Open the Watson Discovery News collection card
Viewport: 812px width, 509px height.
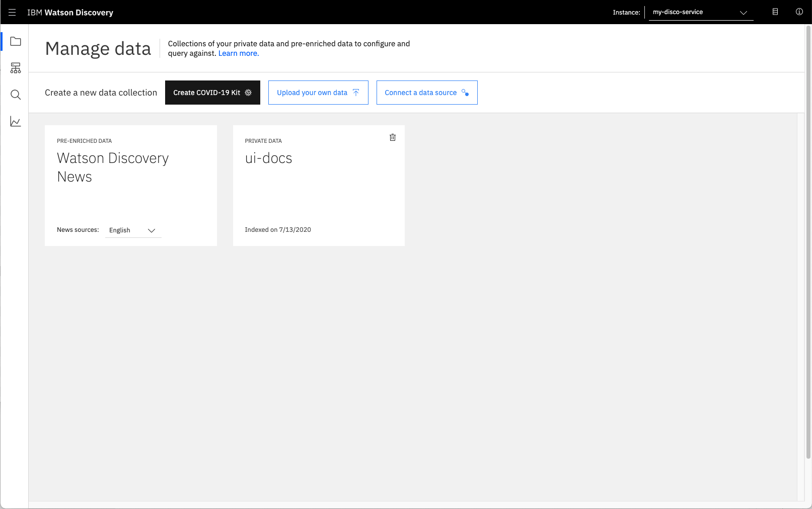pos(131,186)
